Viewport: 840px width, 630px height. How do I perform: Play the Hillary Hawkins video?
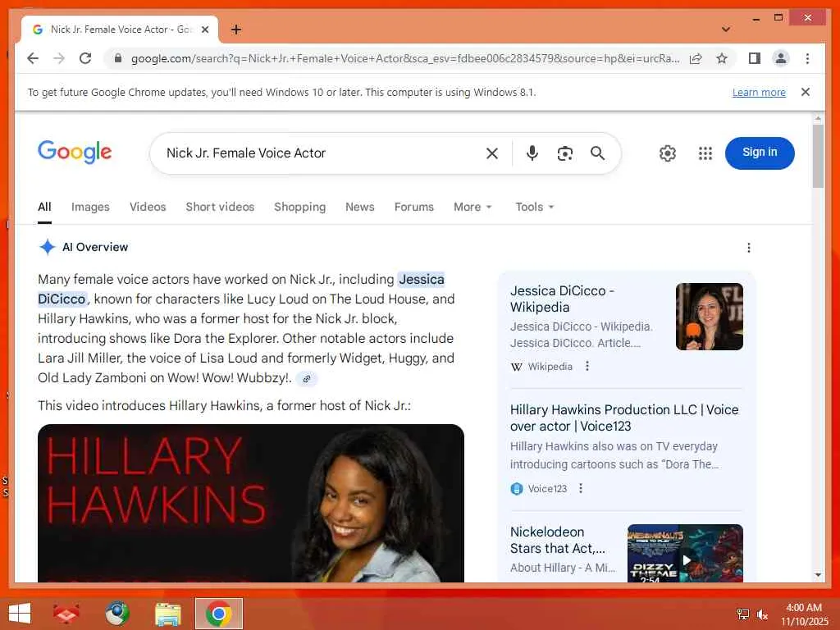click(251, 503)
